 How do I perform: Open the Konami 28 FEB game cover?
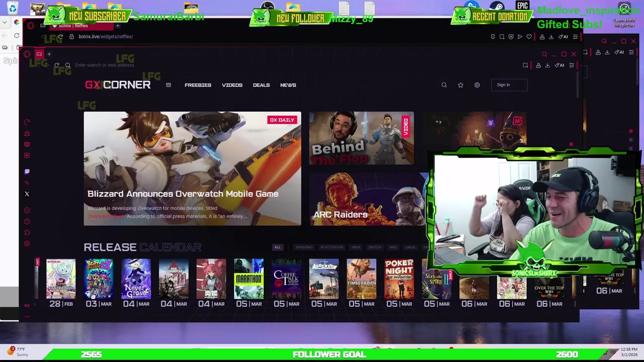[x=61, y=279]
